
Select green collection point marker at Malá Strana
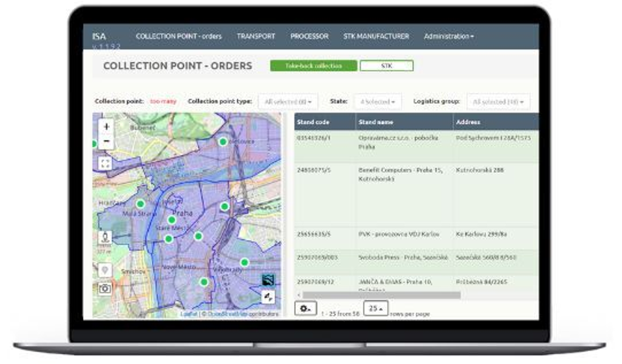click(x=140, y=204)
